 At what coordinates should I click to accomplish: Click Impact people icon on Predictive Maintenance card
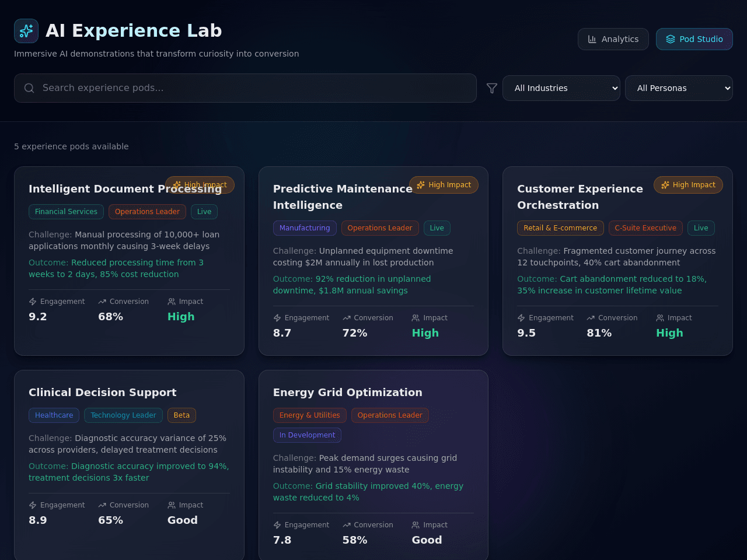416,318
